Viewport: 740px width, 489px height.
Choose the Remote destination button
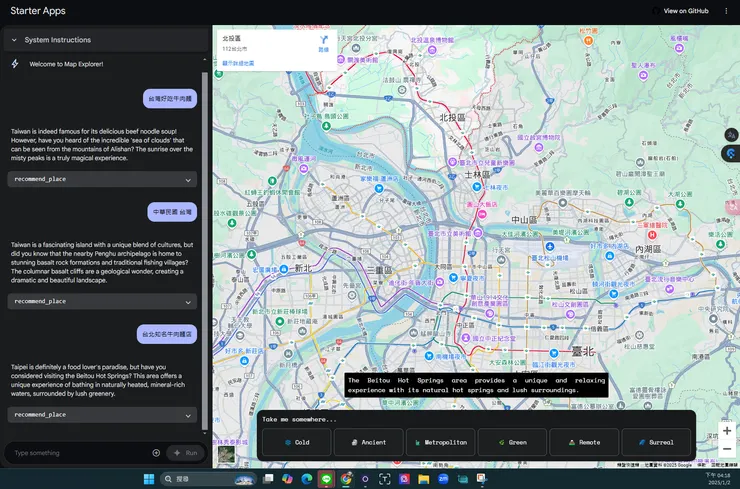pos(584,443)
